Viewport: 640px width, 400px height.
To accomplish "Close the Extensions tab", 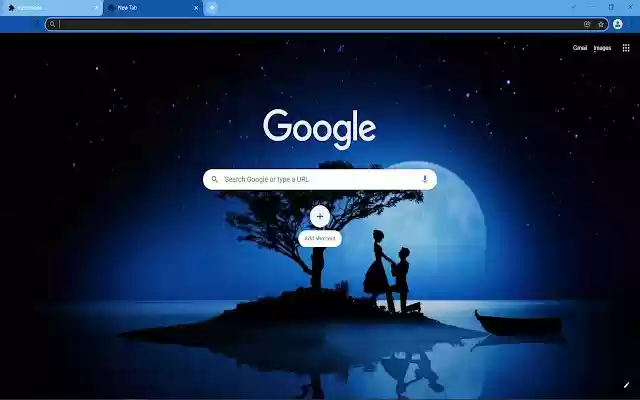I will (x=96, y=8).
